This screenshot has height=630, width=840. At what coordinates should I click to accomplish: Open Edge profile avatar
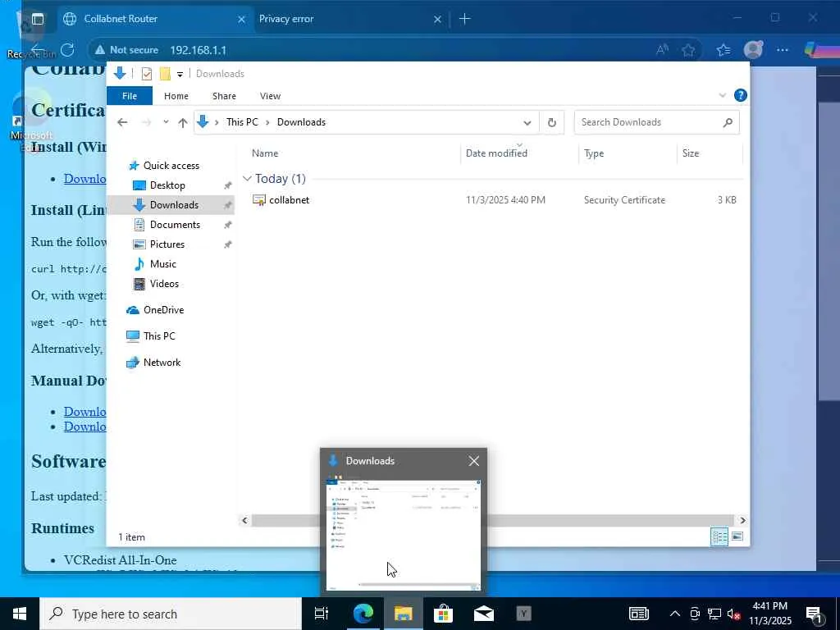tap(753, 50)
